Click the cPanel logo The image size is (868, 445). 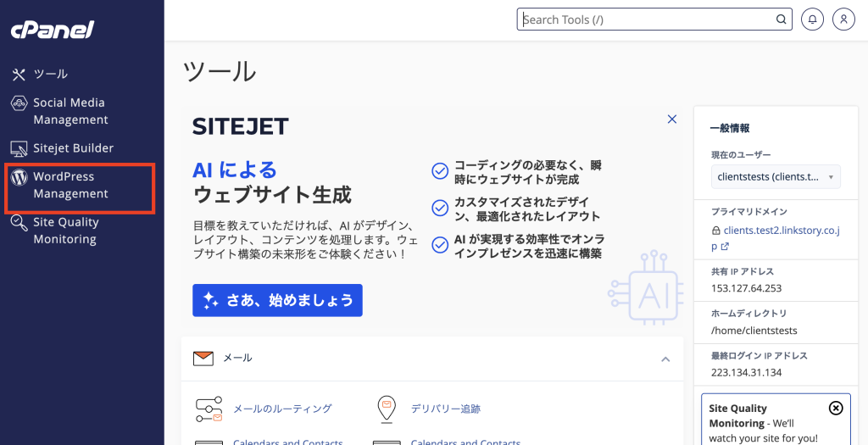coord(52,30)
